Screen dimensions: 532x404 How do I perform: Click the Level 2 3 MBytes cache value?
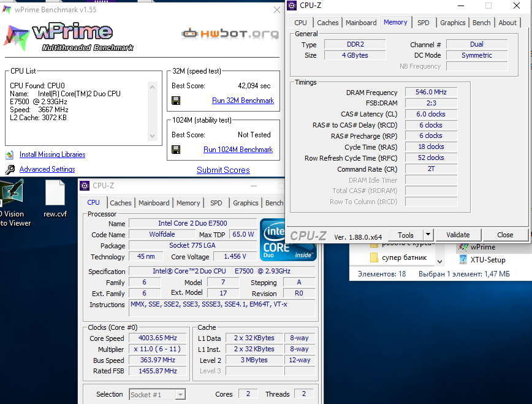pos(254,360)
